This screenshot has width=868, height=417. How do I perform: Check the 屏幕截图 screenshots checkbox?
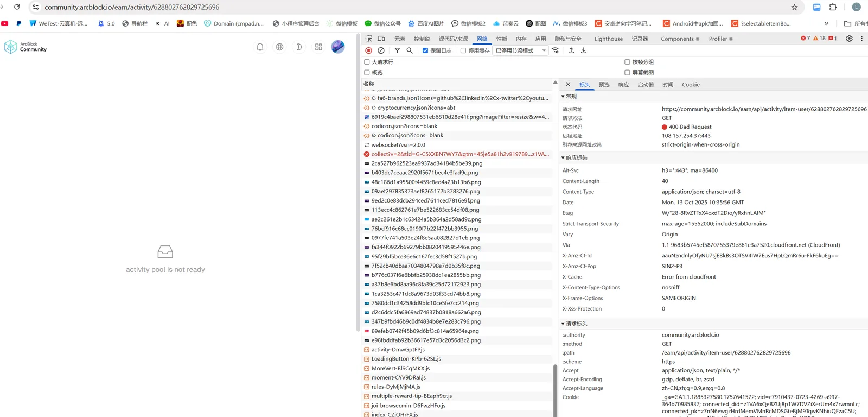pyautogui.click(x=627, y=72)
